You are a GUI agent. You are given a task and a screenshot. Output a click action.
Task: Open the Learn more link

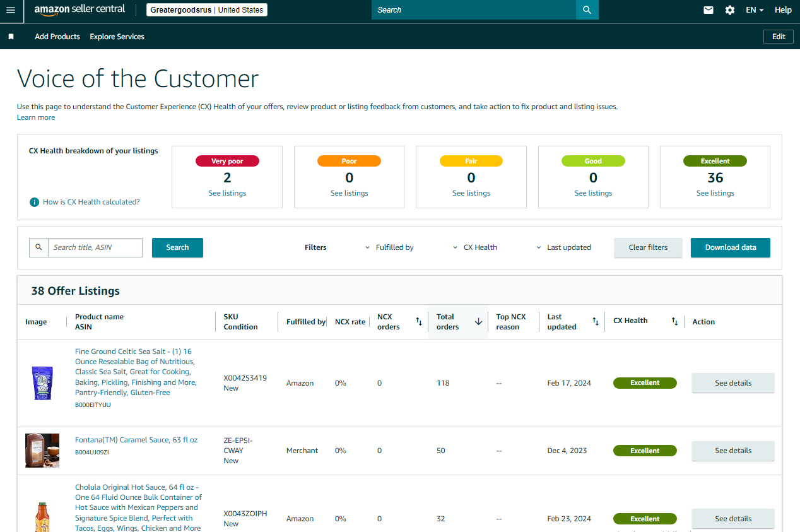coord(36,117)
